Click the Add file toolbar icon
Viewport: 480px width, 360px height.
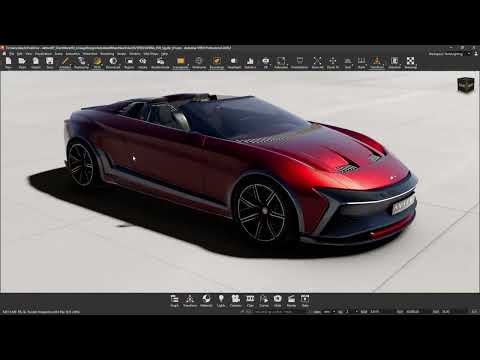click(36, 61)
